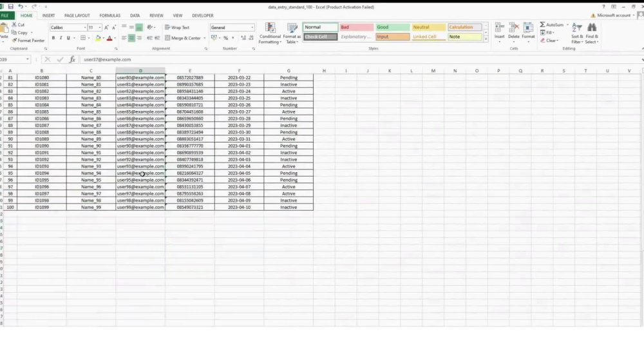Toggle Underline formatting
644x363 pixels.
click(x=68, y=38)
